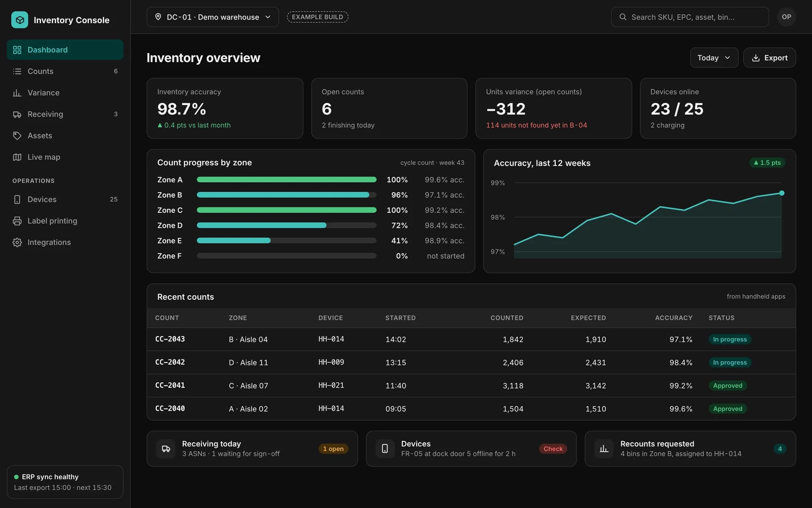812x508 pixels.
Task: Open the Variance page
Action: pyautogui.click(x=65, y=93)
